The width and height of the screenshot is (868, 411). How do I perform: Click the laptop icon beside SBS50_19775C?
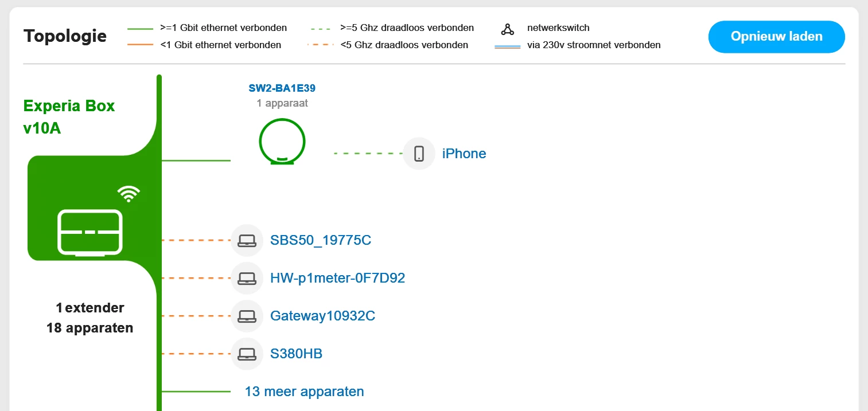point(247,240)
